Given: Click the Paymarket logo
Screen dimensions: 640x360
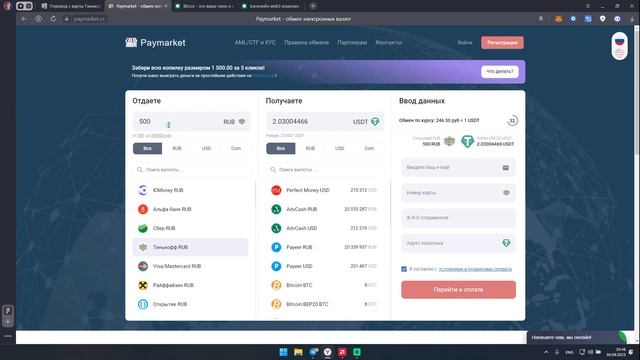Looking at the screenshot, I should pyautogui.click(x=155, y=42).
